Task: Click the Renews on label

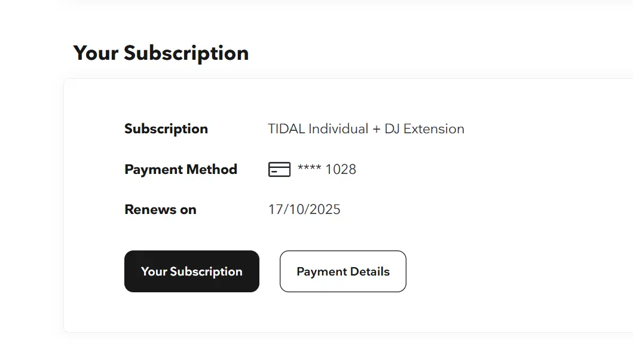Action: (160, 209)
